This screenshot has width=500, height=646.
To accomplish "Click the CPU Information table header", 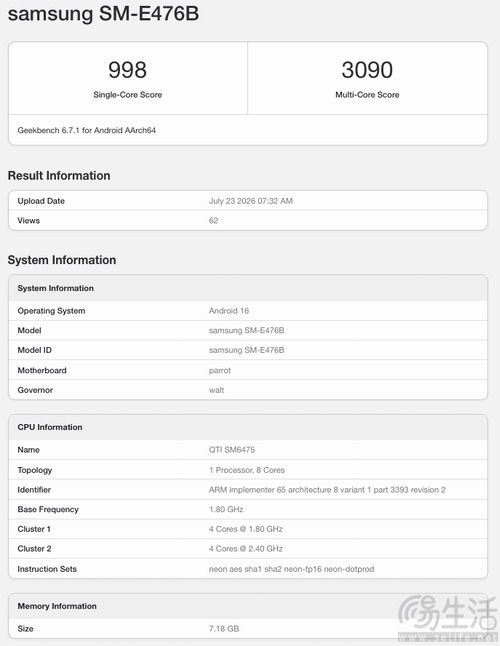I will coord(248,427).
